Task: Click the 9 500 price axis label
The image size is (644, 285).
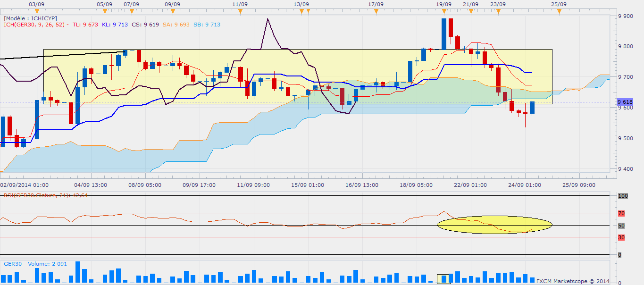Action: (626, 138)
